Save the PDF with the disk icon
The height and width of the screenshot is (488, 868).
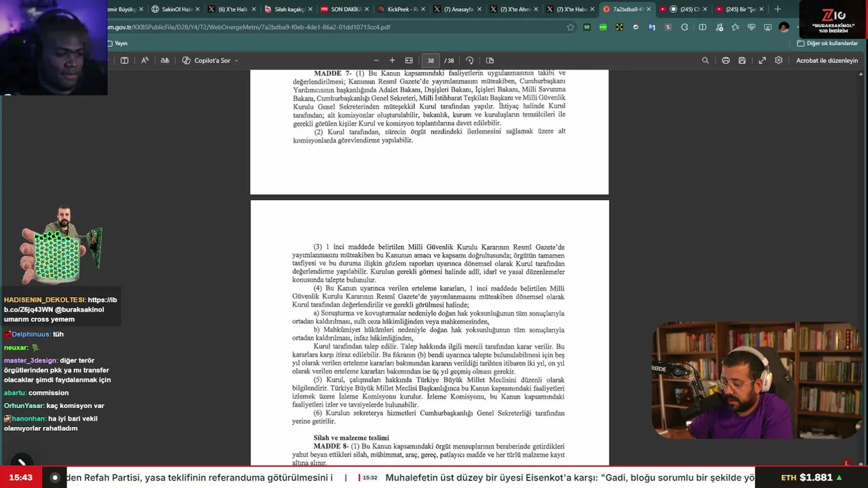point(742,60)
